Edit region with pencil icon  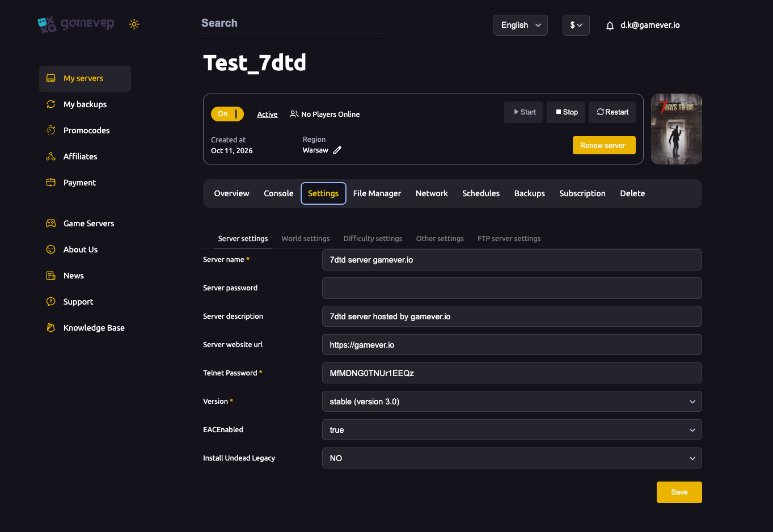337,150
